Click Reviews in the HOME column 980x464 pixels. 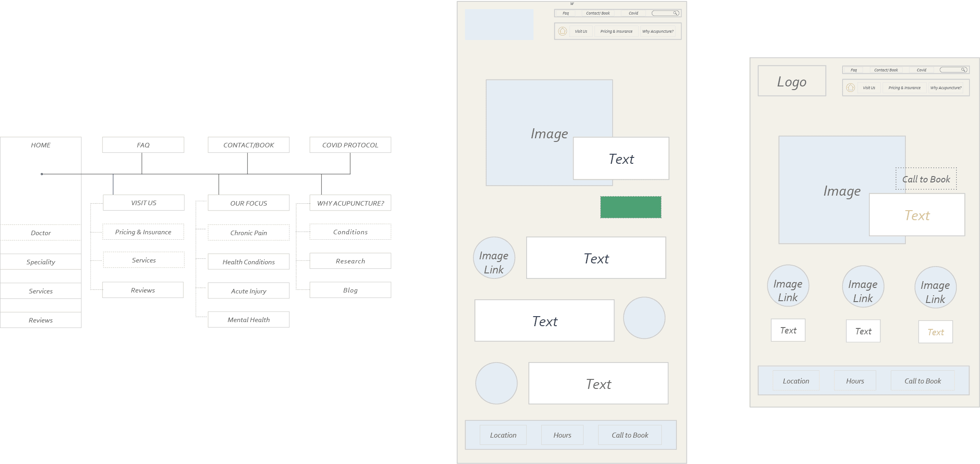pos(41,320)
